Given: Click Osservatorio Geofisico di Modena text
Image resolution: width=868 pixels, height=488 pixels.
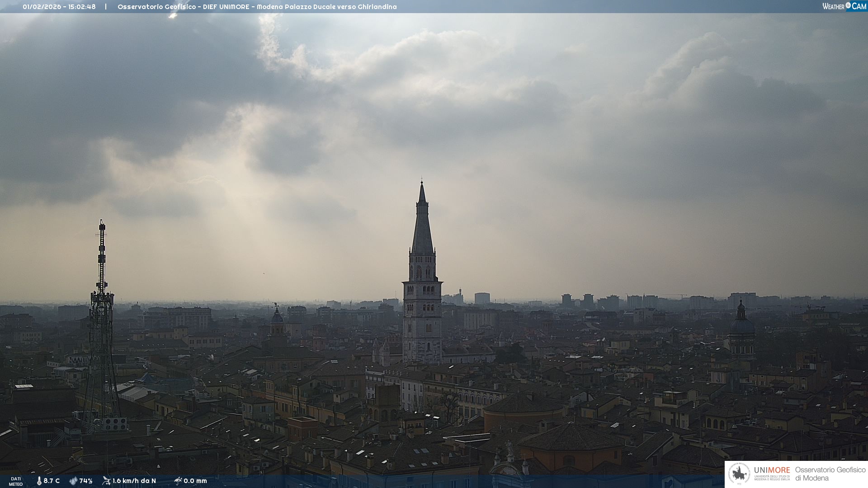Looking at the screenshot, I should click(x=830, y=474).
